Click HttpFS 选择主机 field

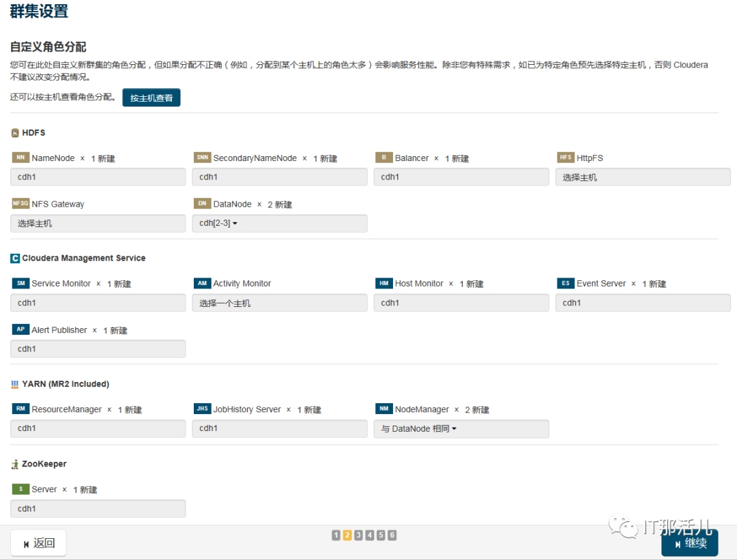coord(643,177)
